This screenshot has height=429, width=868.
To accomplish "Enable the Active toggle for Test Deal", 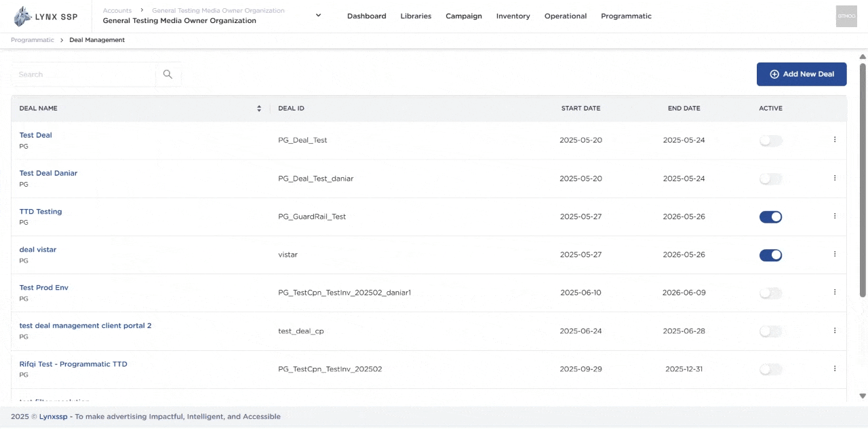I will [x=770, y=140].
